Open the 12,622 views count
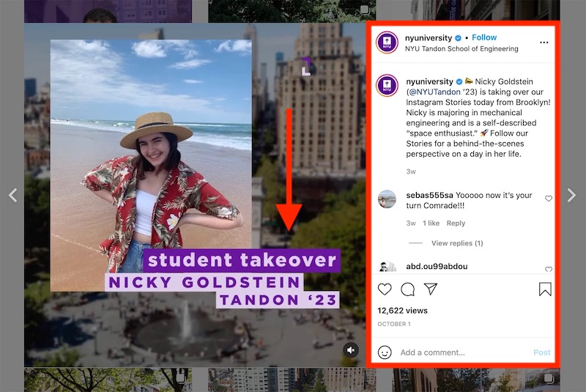Viewport: 586px width, 392px height. click(x=402, y=311)
